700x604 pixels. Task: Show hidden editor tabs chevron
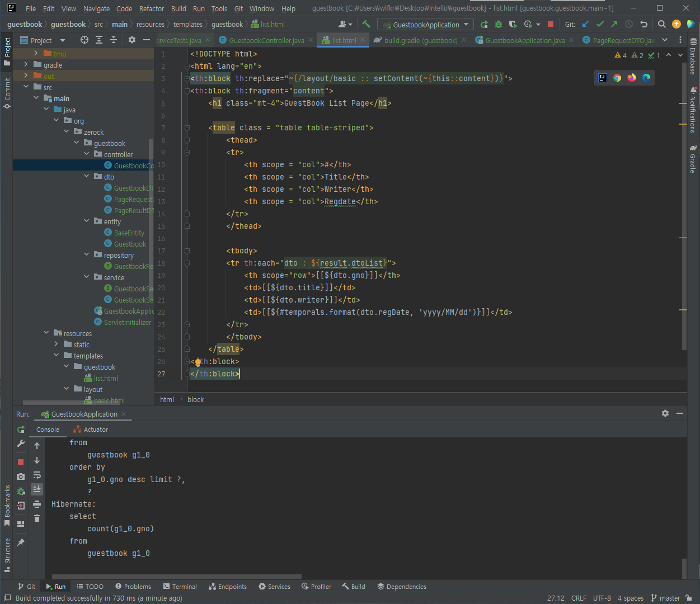[x=665, y=40]
